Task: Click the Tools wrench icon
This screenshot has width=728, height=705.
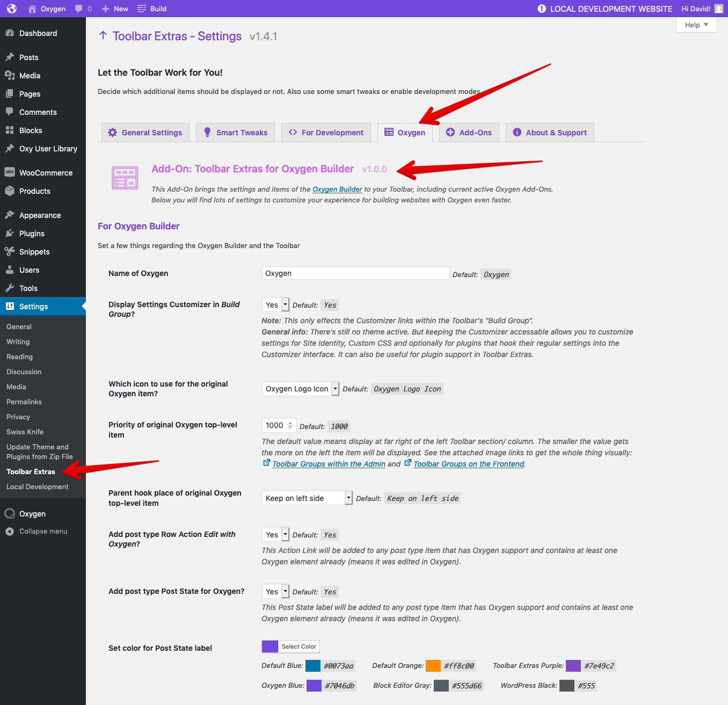Action: click(x=10, y=288)
